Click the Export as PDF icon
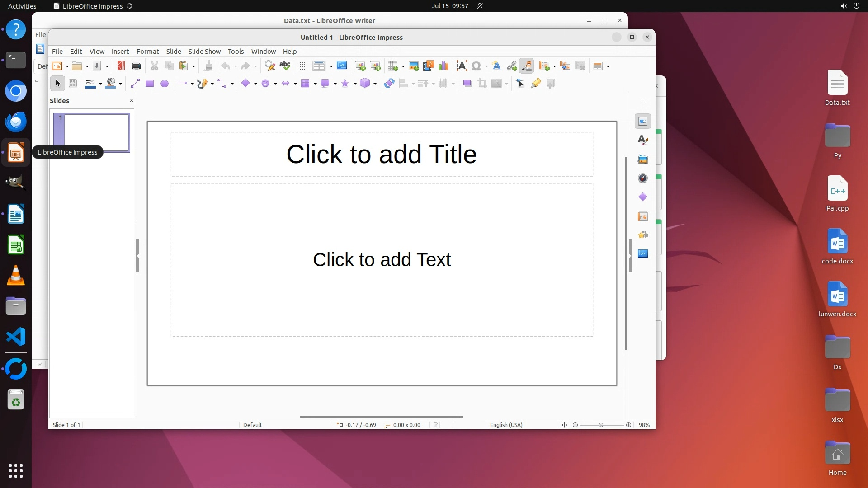 pos(121,66)
